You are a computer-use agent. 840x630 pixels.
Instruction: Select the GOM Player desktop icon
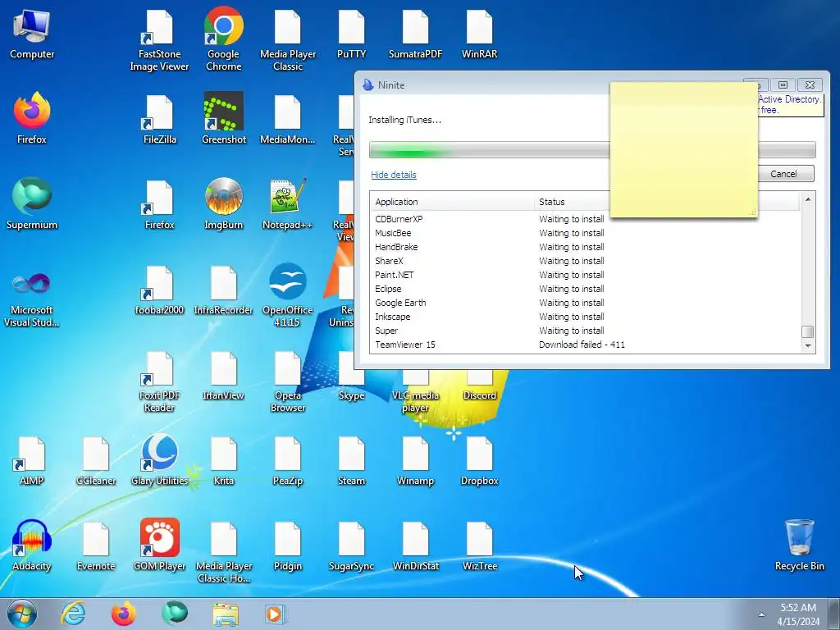click(159, 546)
